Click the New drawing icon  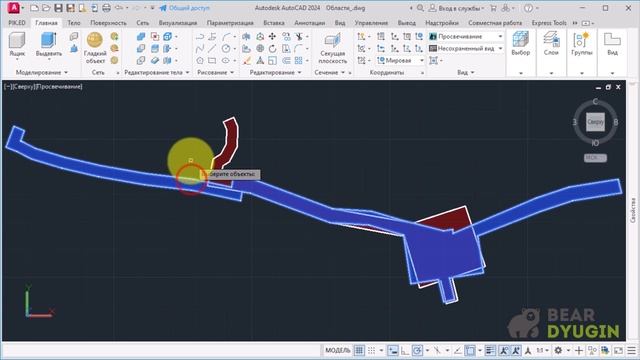tap(34, 8)
